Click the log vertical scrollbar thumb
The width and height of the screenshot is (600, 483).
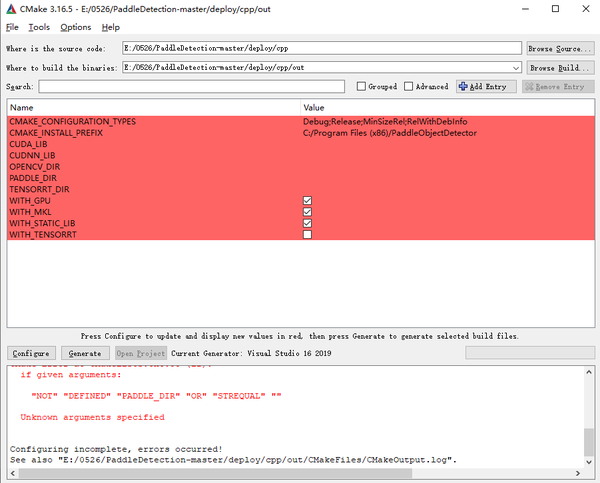point(589,442)
